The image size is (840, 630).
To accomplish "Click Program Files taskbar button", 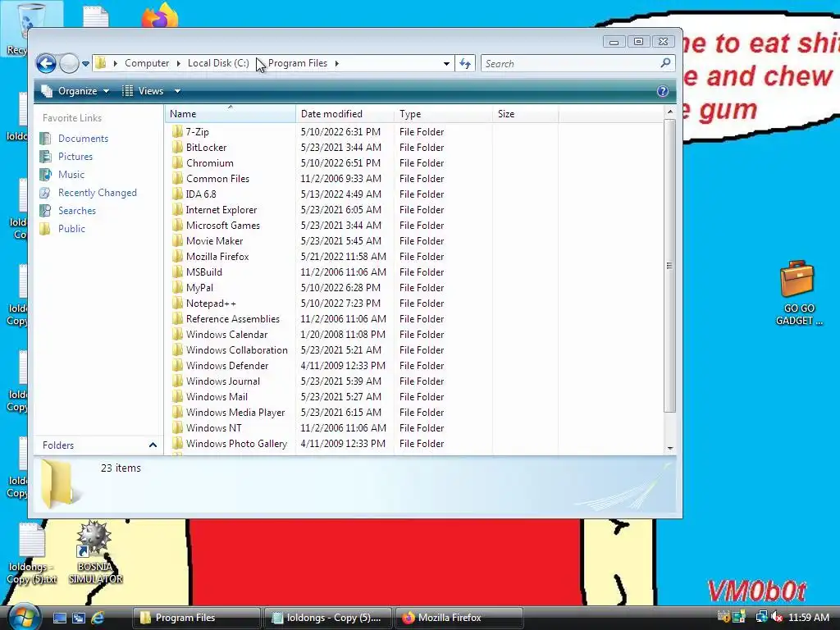I will click(x=196, y=618).
